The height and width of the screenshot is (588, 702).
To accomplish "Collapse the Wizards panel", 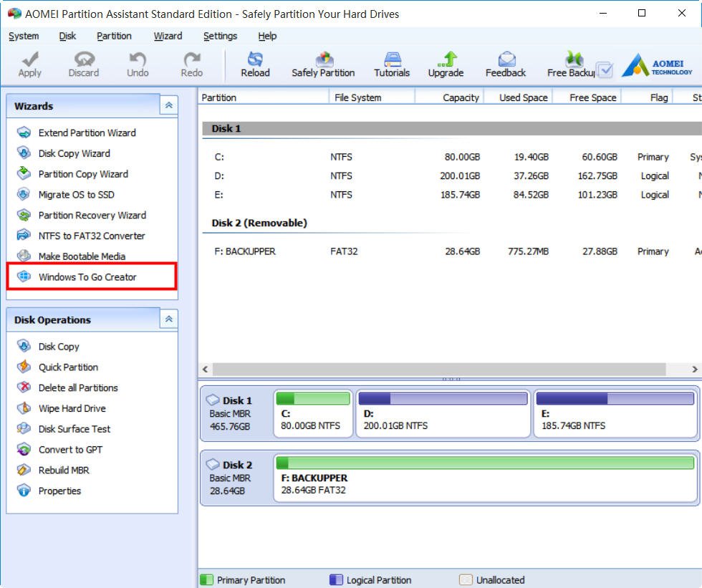I will click(x=169, y=105).
